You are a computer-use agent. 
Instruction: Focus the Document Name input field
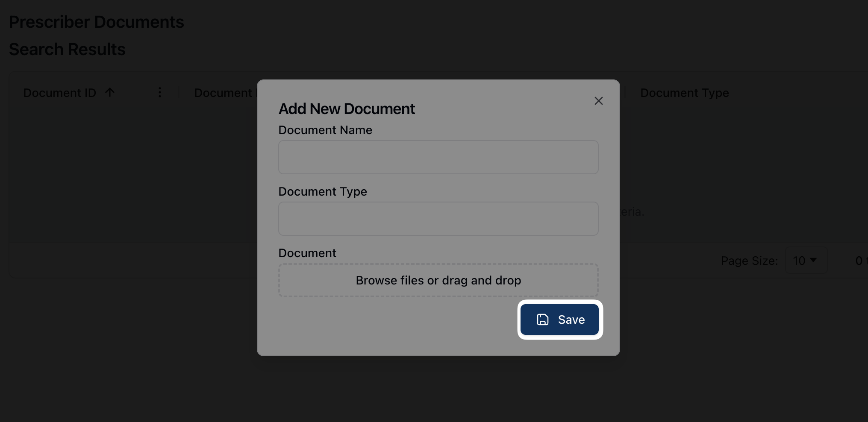pos(438,157)
